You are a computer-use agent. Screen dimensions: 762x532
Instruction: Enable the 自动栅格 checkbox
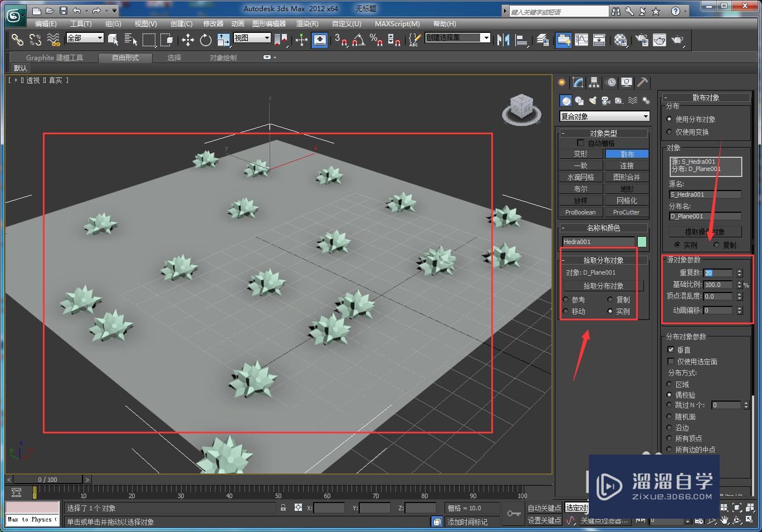click(580, 143)
